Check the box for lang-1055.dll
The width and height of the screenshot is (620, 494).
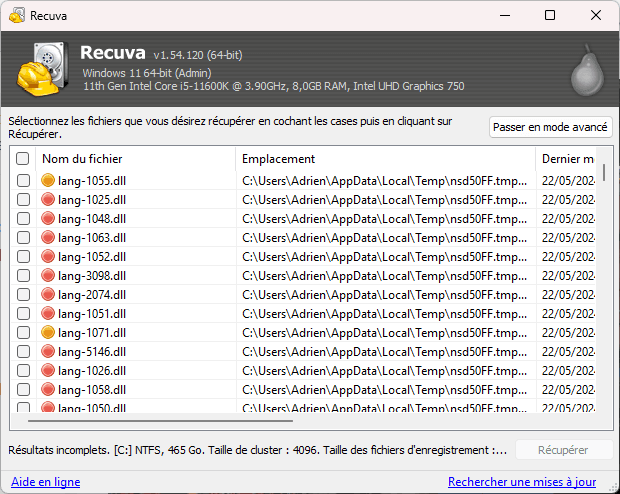pyautogui.click(x=23, y=180)
